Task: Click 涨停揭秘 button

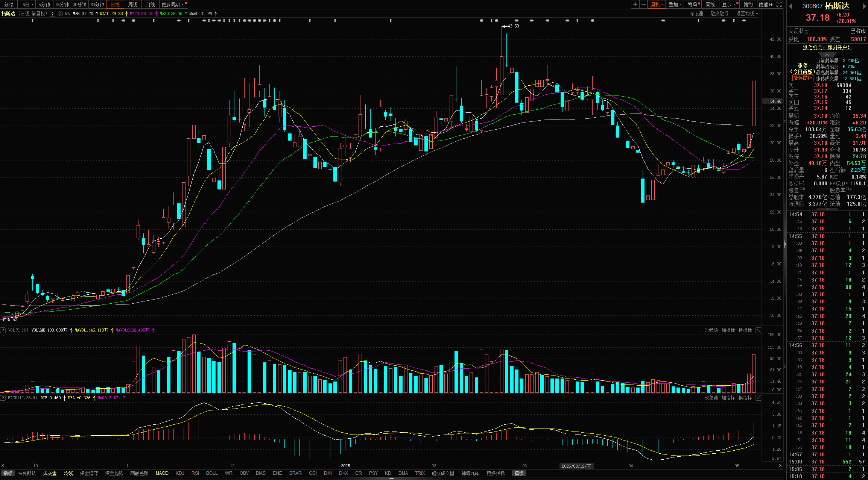Action: coord(803,78)
